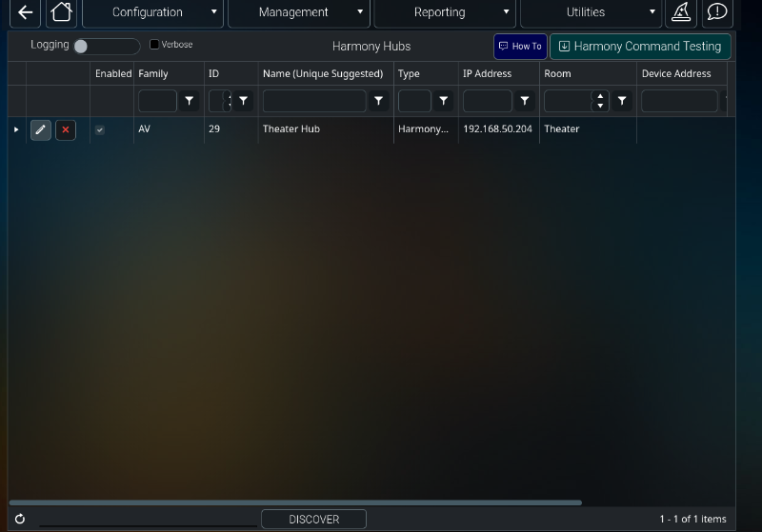Open the Reporting dropdown menu
This screenshot has height=532, width=762.
coord(445,12)
